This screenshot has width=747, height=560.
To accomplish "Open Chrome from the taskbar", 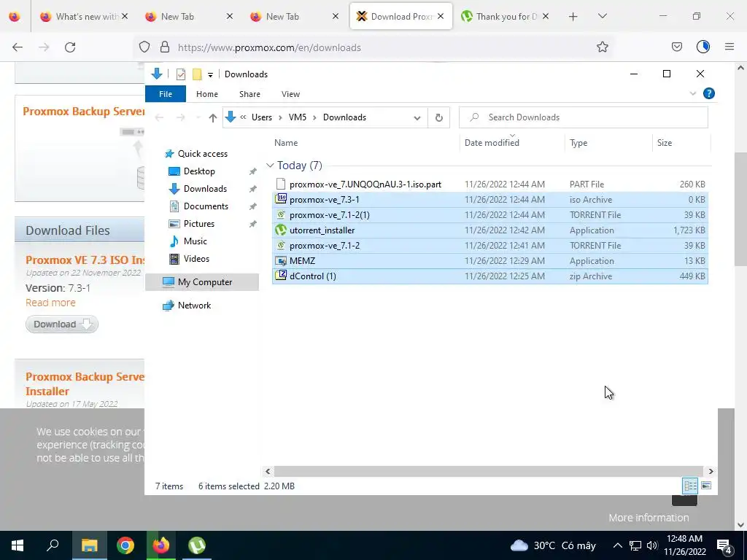I will [125, 545].
